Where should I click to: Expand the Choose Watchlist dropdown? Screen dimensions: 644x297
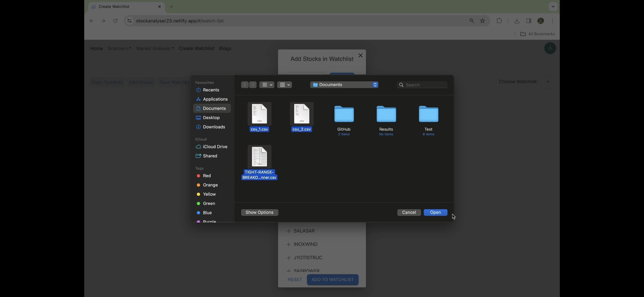(548, 81)
